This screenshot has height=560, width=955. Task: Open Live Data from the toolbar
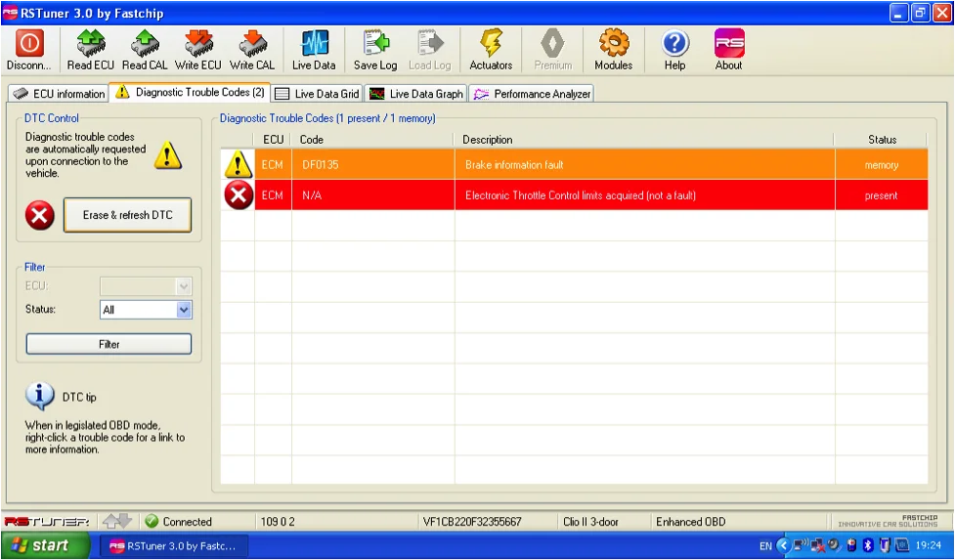[315, 50]
